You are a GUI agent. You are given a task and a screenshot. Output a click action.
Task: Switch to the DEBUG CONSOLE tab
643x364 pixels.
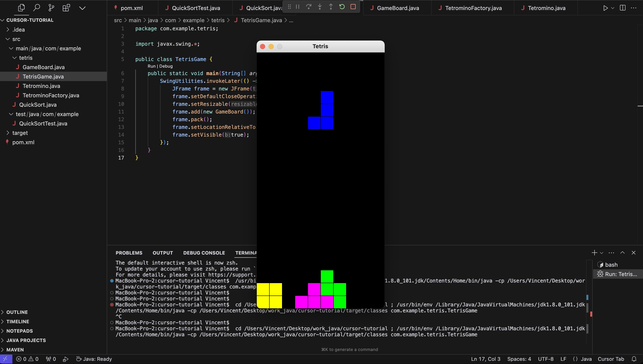(x=204, y=253)
